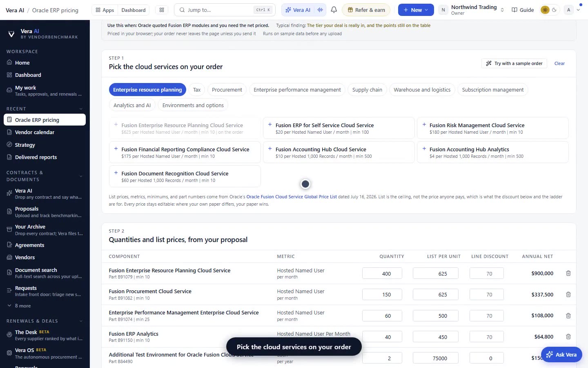This screenshot has height=368, width=588.
Task: Open the Apps button in top bar
Action: point(105,10)
